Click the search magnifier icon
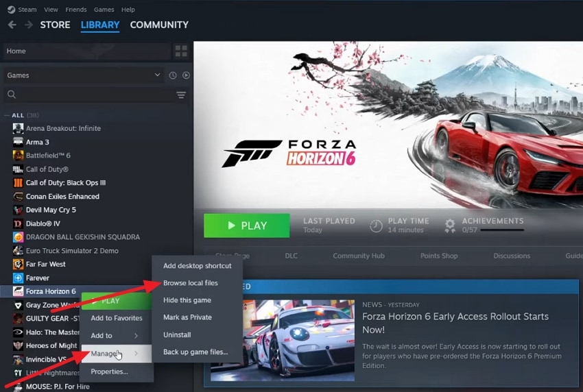 tap(12, 95)
